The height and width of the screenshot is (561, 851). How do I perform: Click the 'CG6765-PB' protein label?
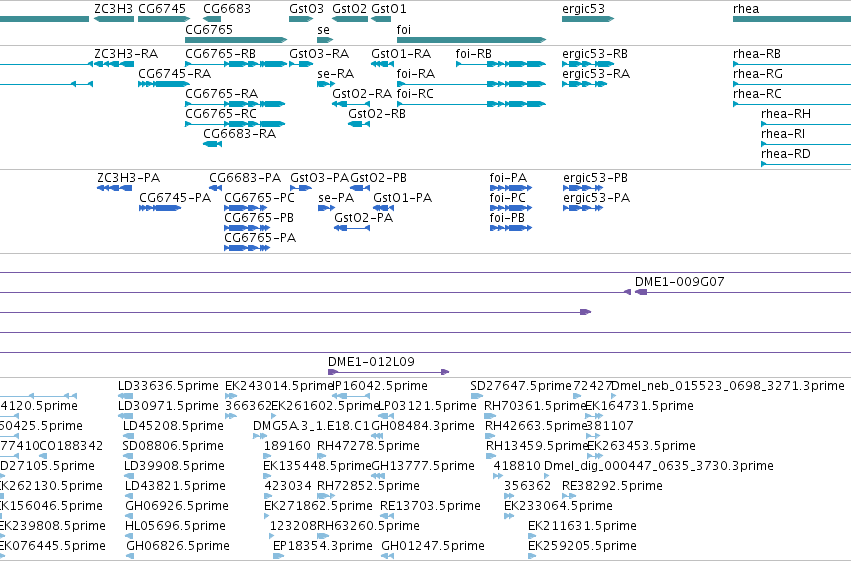[259, 218]
